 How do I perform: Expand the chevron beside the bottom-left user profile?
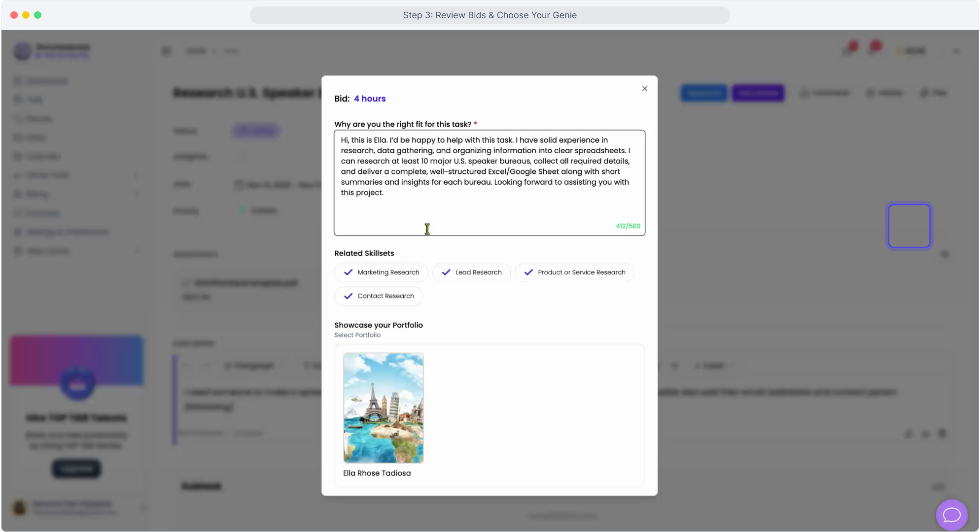[143, 507]
